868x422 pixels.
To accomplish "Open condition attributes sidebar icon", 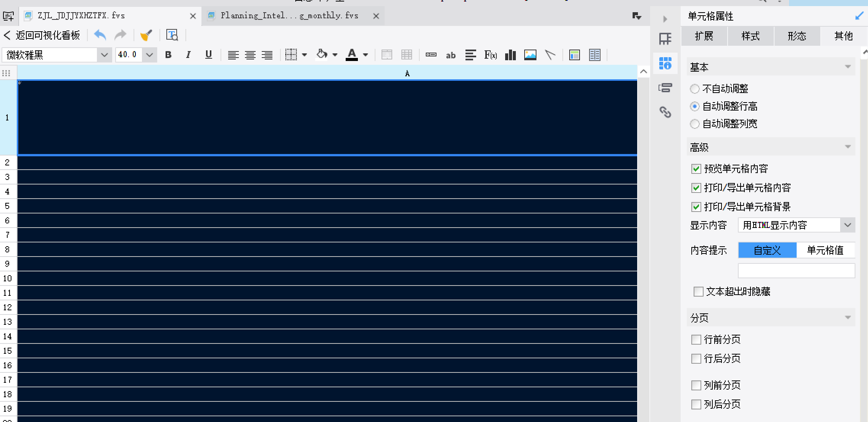I will [665, 88].
